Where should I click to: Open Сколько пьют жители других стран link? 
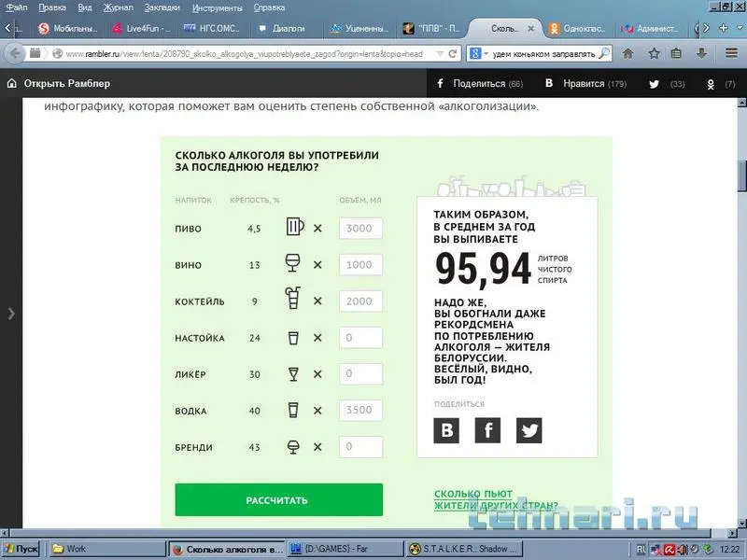pos(496,499)
